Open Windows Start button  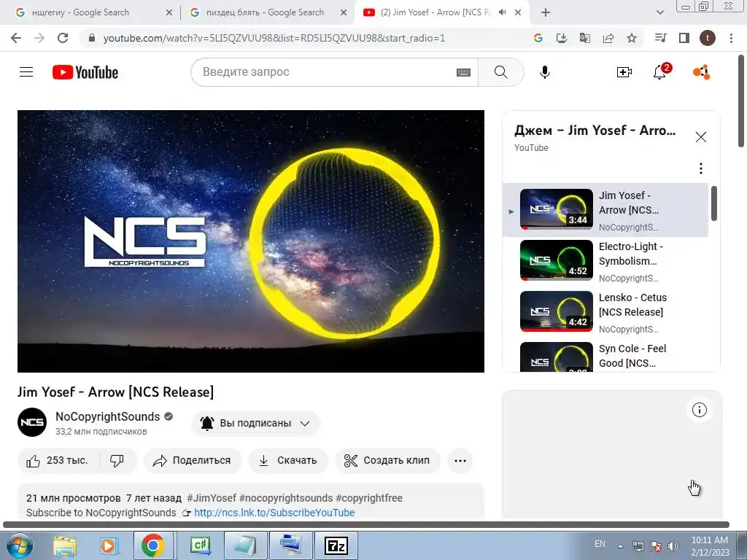tap(19, 545)
